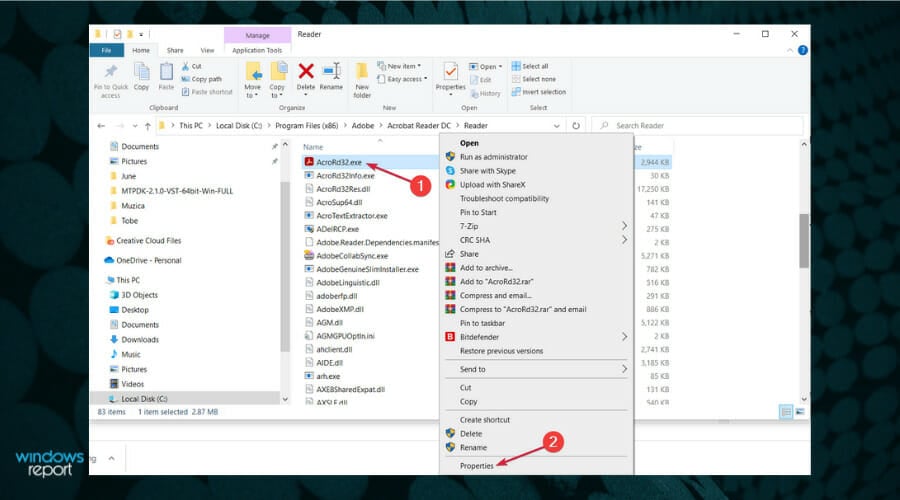Click Invert selection in ribbon
The image size is (900, 500).
click(539, 92)
